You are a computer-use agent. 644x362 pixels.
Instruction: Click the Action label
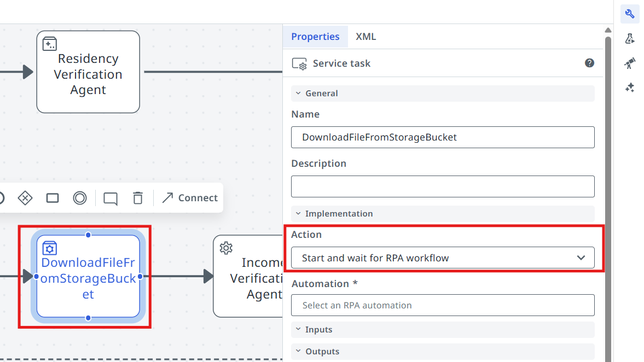tap(306, 235)
